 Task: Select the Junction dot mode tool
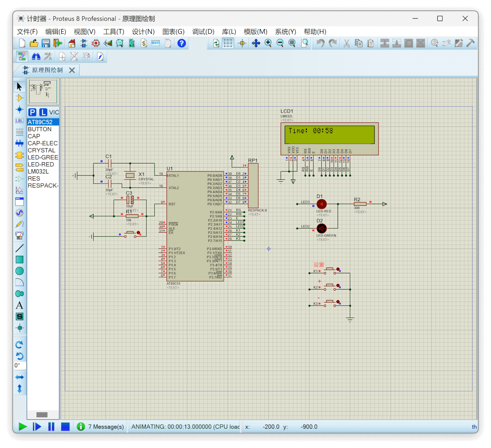[19, 110]
